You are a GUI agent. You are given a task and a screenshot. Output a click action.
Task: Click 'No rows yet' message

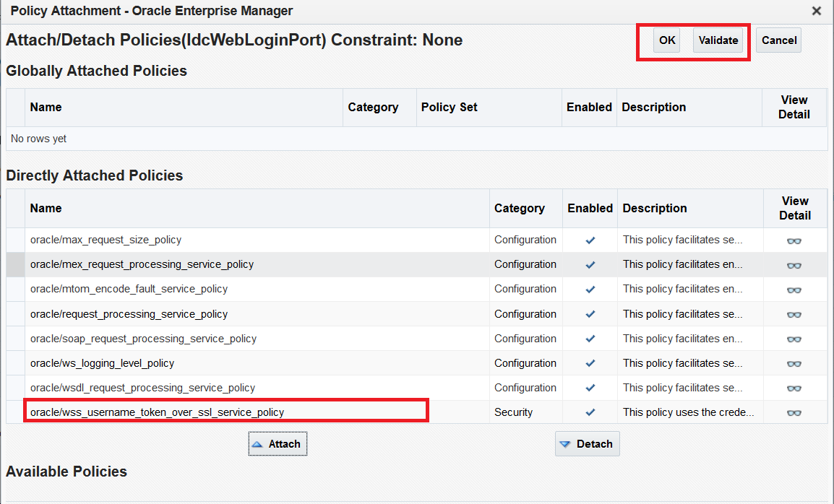pos(38,139)
